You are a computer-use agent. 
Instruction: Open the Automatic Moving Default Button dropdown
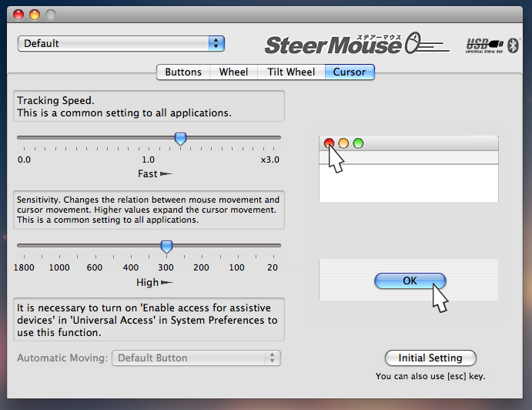[x=196, y=358]
